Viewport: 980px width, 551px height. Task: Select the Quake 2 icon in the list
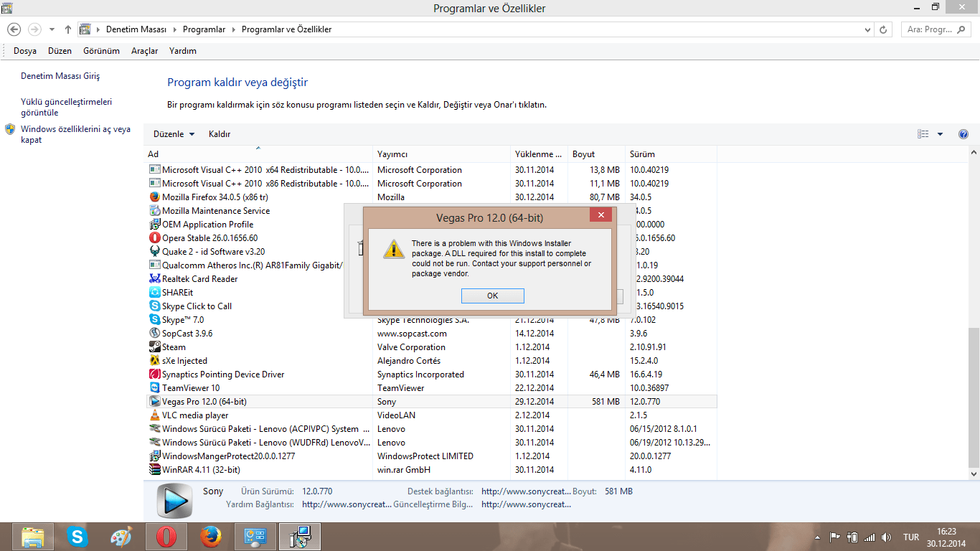[154, 252]
